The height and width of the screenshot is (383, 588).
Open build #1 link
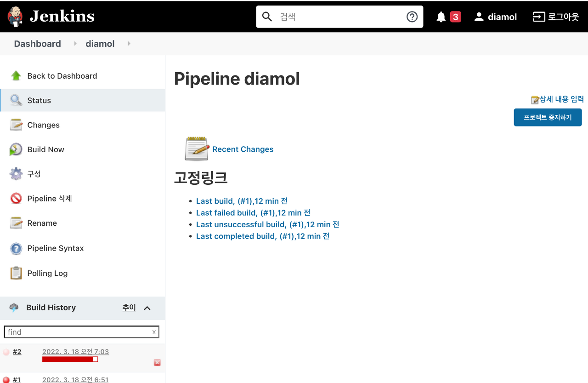(17, 380)
